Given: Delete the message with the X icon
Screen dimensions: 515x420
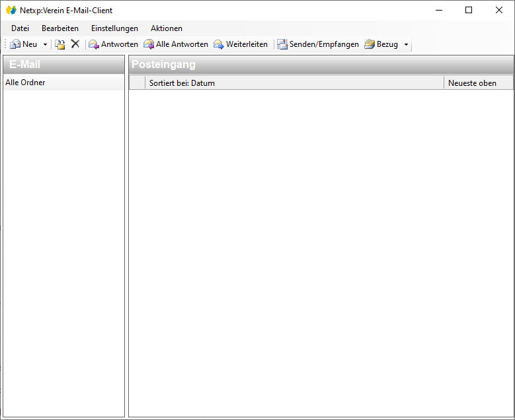Looking at the screenshot, I should point(75,44).
